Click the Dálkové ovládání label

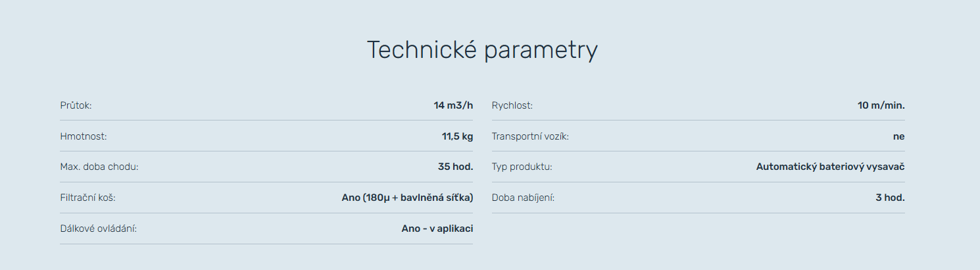pos(98,229)
